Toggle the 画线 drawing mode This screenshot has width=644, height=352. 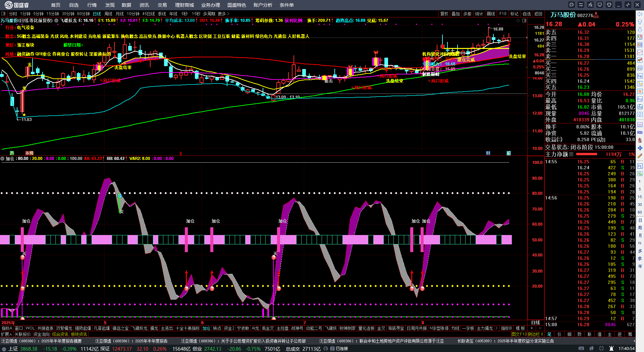(491, 14)
